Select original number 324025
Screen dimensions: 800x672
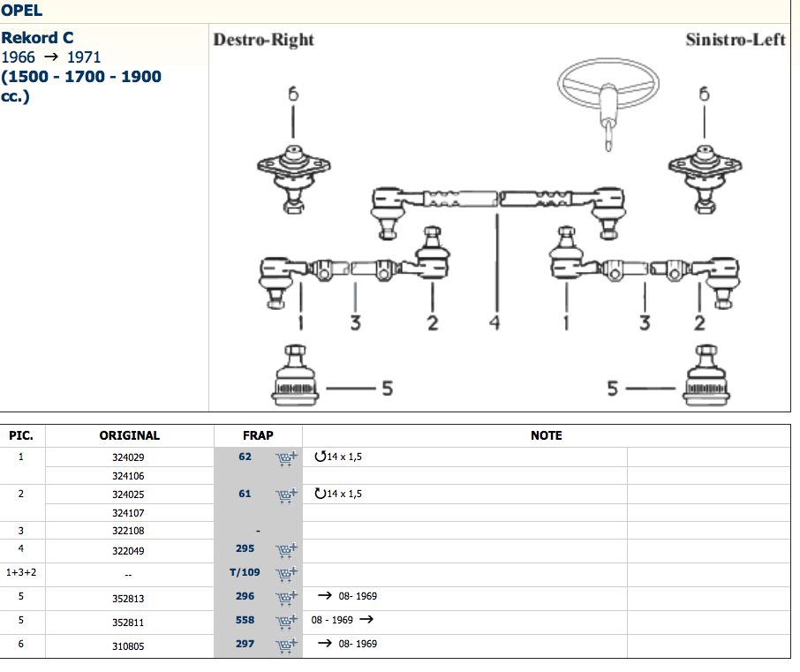128,495
